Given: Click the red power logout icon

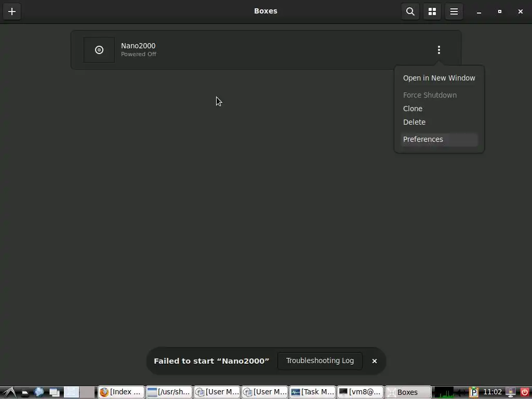Looking at the screenshot, I should click(x=524, y=393).
